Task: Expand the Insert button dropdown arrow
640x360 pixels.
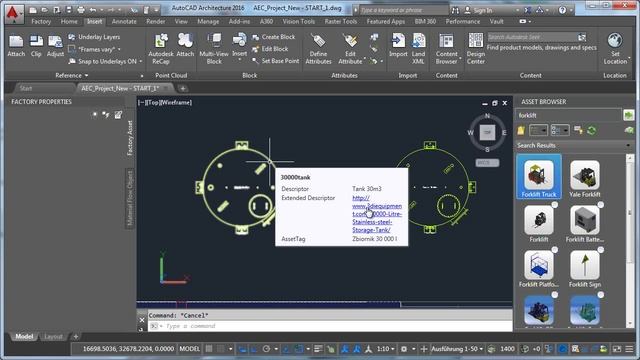Action: 239,60
